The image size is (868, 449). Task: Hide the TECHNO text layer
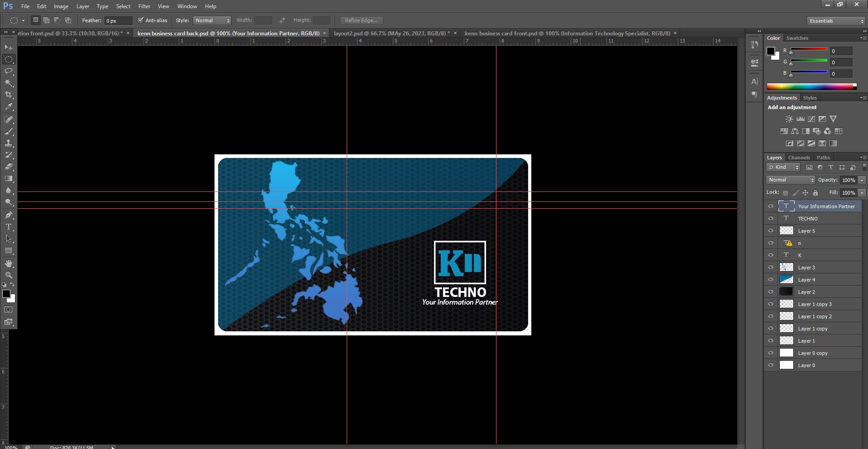pyautogui.click(x=771, y=219)
